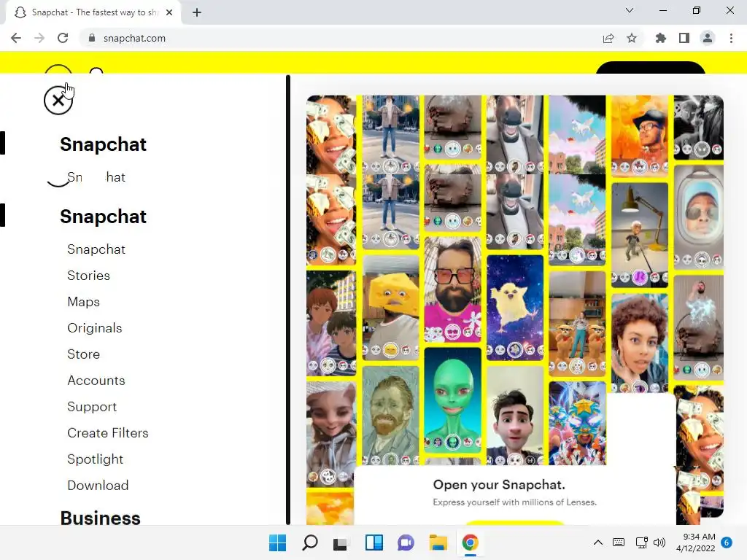The height and width of the screenshot is (560, 747).
Task: Open Chrome extensions puzzle icon
Action: point(661,38)
